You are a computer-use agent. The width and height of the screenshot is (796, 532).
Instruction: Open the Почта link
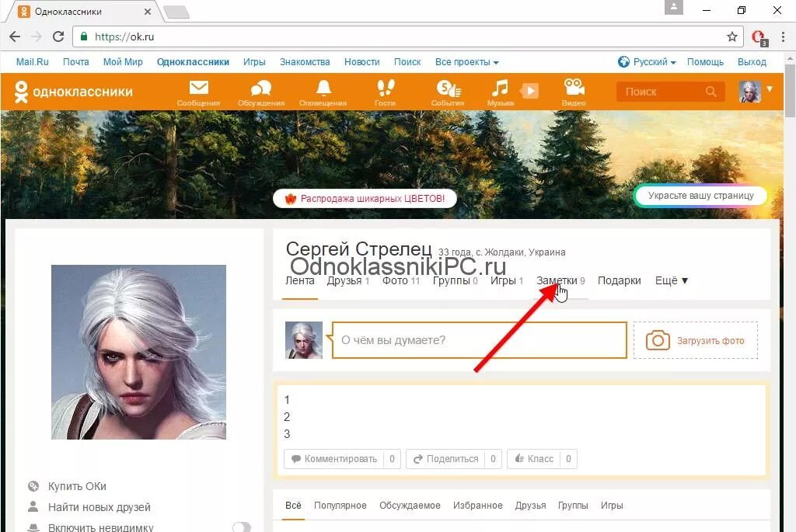(75, 62)
